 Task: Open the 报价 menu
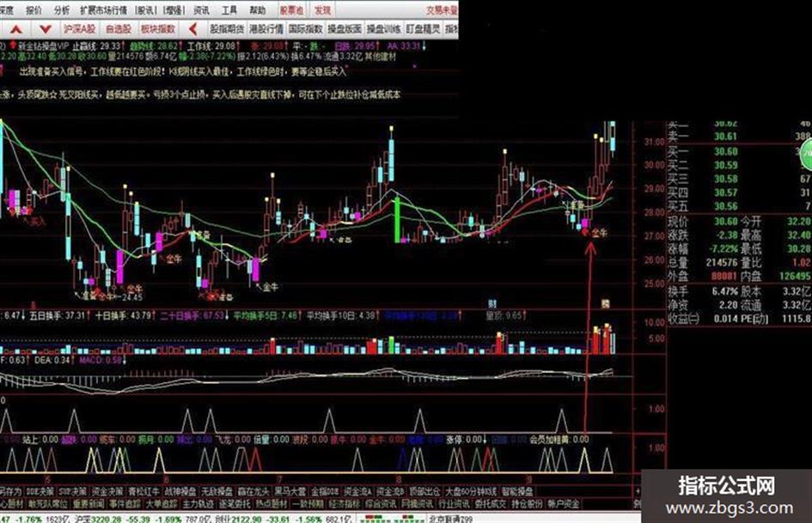tap(34, 9)
